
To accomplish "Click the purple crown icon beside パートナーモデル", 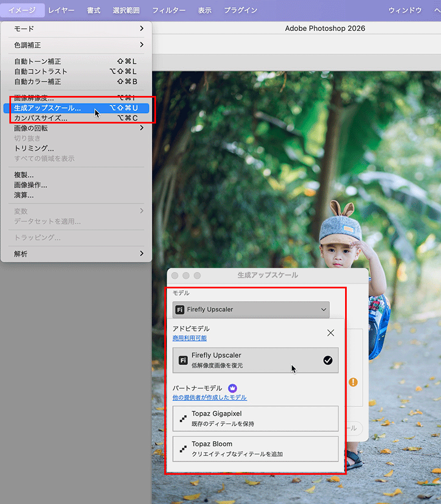I will tap(232, 388).
